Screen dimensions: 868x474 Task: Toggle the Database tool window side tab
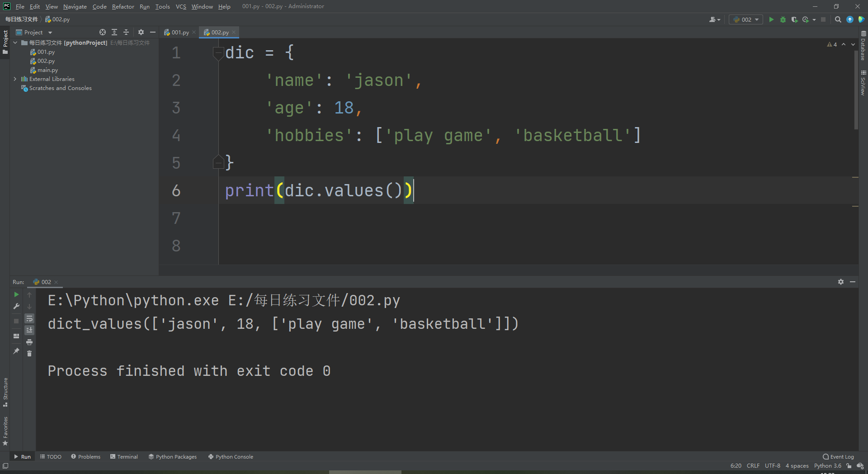point(863,46)
